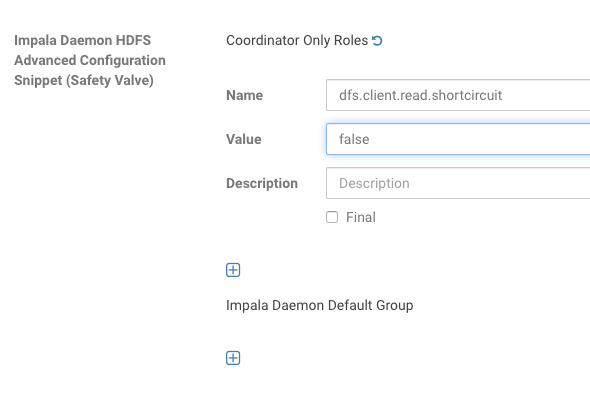Select the Coordinator Only Roles heading

[x=297, y=40]
